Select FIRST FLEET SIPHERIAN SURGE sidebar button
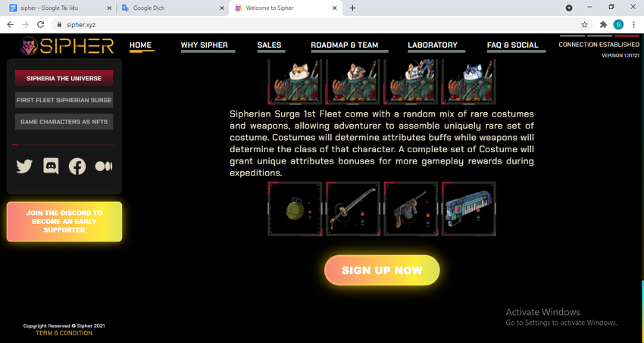644x343 pixels. pos(64,100)
